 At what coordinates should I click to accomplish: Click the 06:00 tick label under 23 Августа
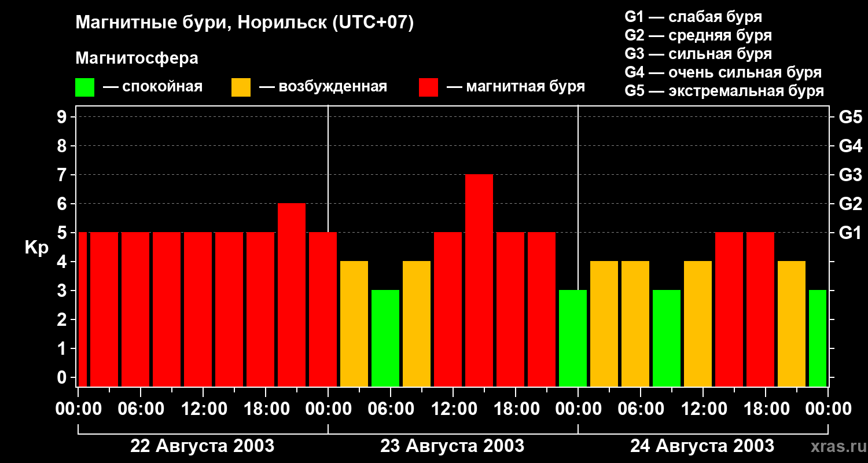point(391,409)
